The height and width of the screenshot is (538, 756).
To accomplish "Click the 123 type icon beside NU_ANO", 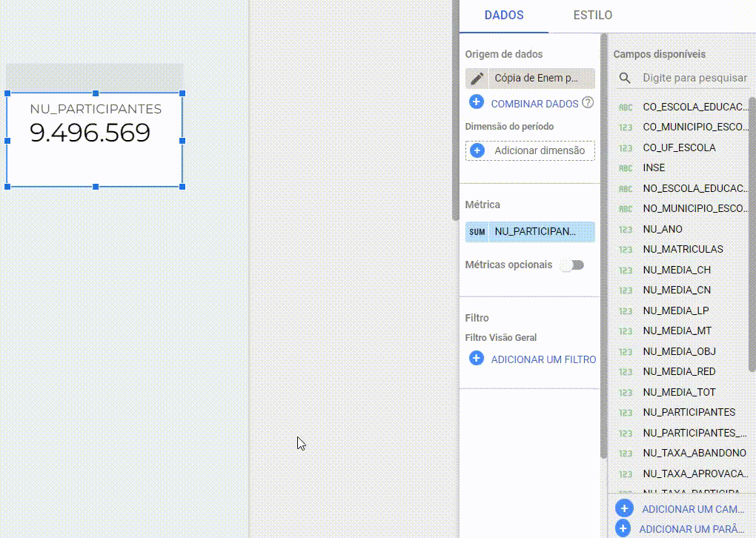I will coord(626,230).
